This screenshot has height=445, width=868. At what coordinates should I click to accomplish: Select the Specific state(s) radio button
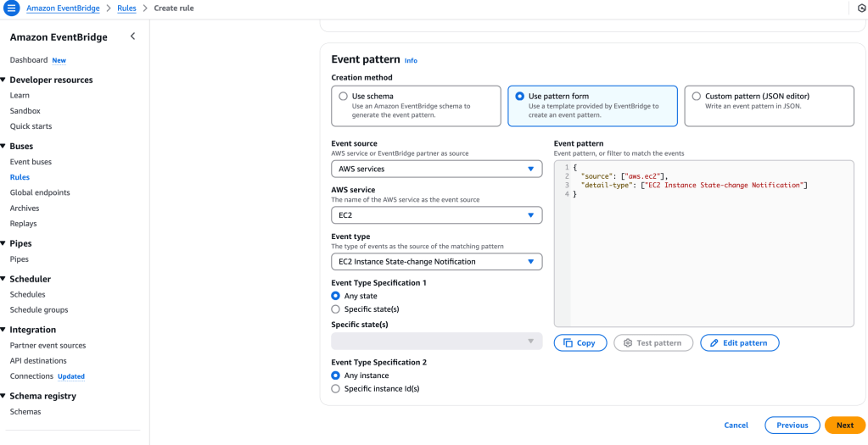pos(336,309)
